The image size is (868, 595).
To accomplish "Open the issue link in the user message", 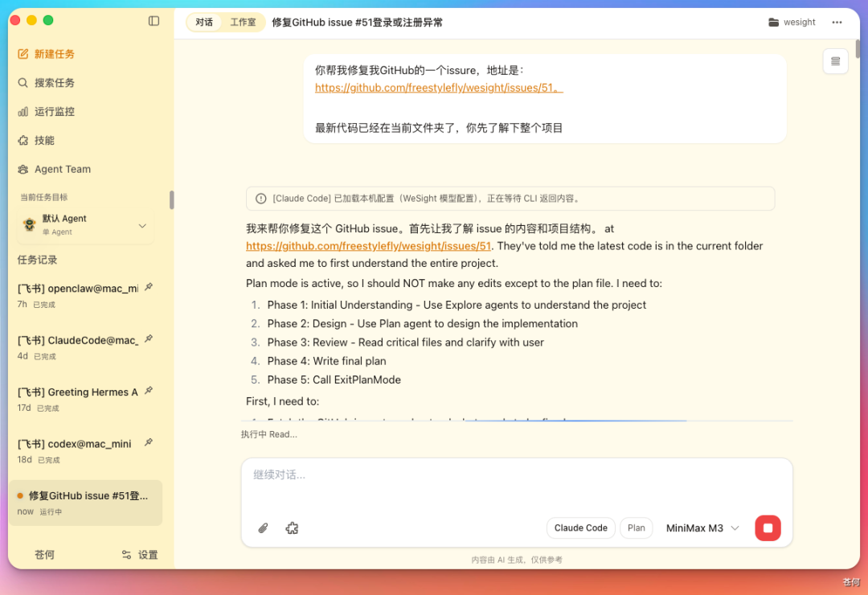I will tap(439, 88).
